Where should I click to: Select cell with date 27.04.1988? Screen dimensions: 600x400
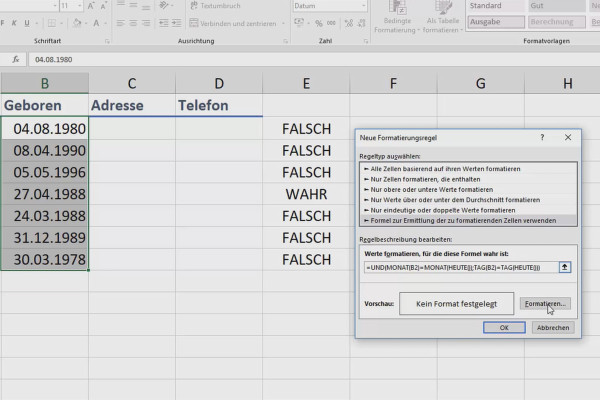click(45, 194)
